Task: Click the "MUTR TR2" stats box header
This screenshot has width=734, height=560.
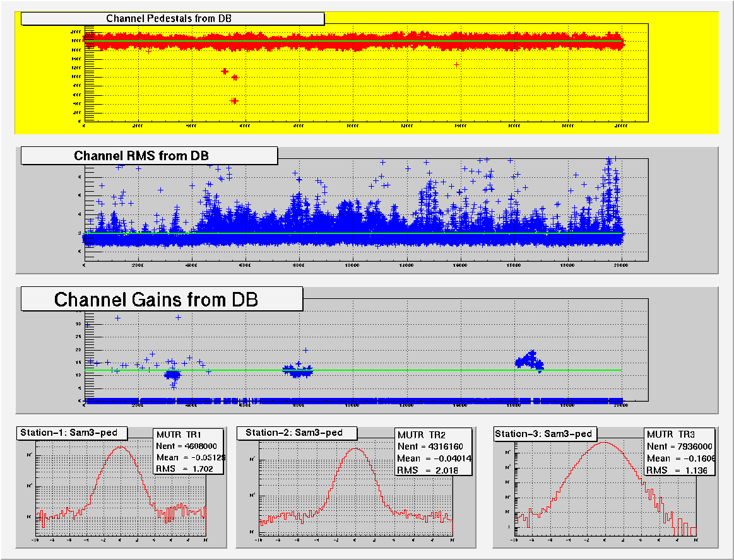Action: click(x=422, y=435)
